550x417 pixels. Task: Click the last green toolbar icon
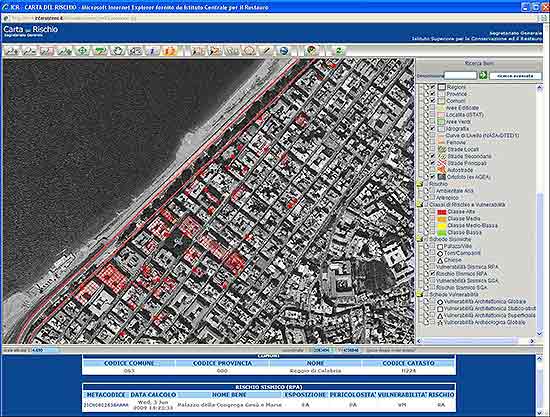(339, 51)
